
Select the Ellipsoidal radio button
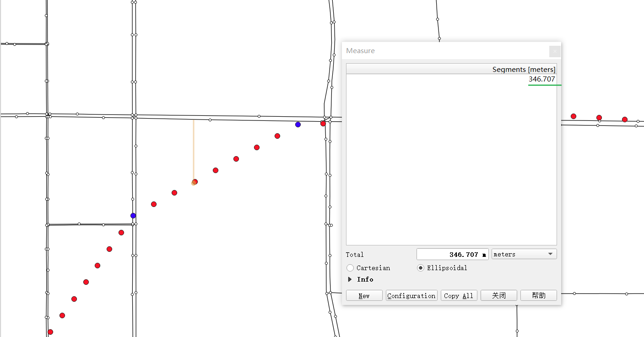(421, 268)
